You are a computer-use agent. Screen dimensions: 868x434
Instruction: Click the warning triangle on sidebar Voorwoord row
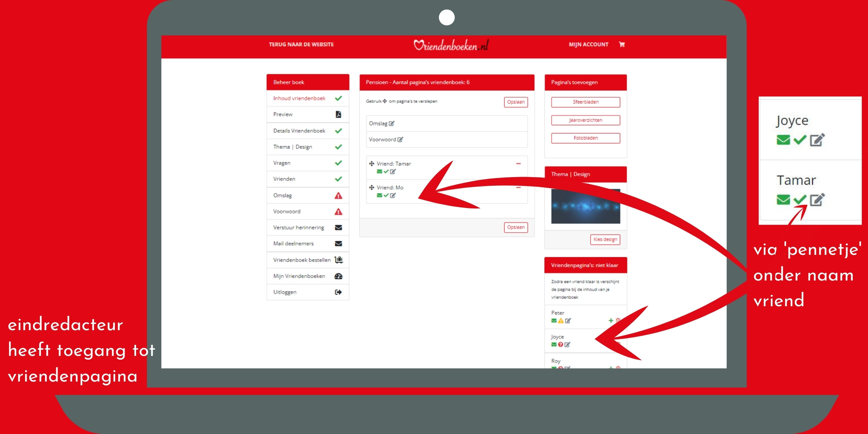(x=339, y=211)
